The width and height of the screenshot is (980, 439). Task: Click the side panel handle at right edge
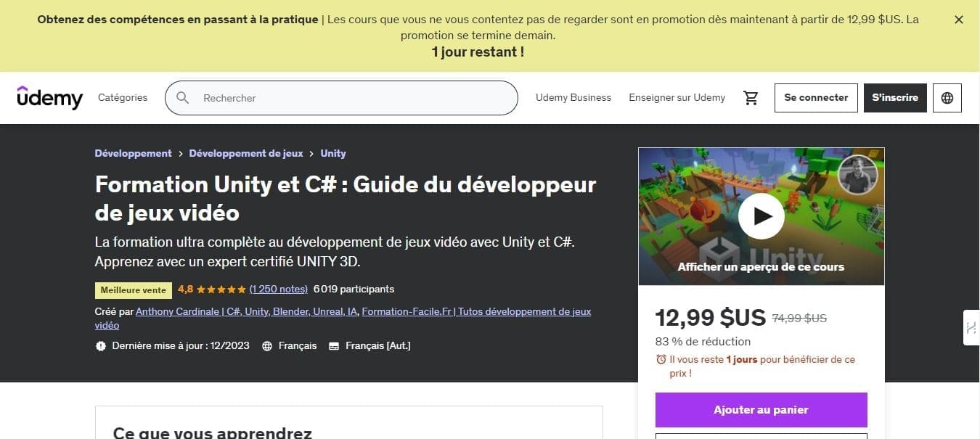tap(971, 328)
